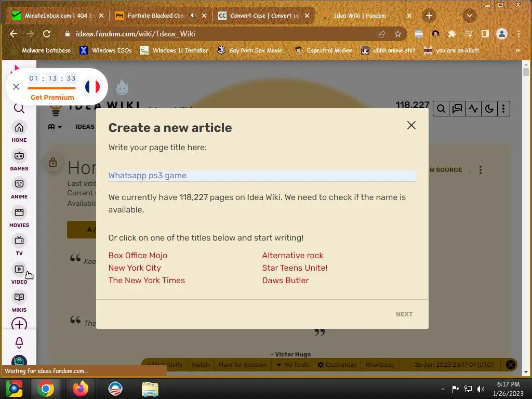The height and width of the screenshot is (399, 532).
Task: Click the address bar URL
Action: [136, 34]
